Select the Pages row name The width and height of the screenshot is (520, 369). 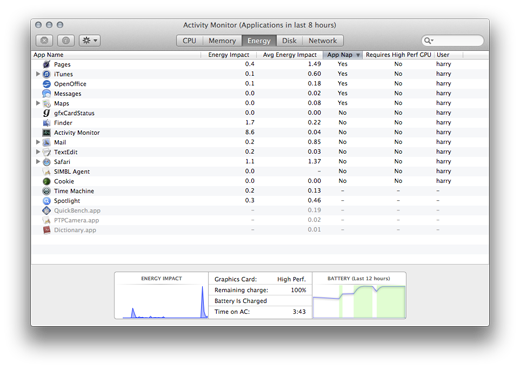[x=62, y=64]
